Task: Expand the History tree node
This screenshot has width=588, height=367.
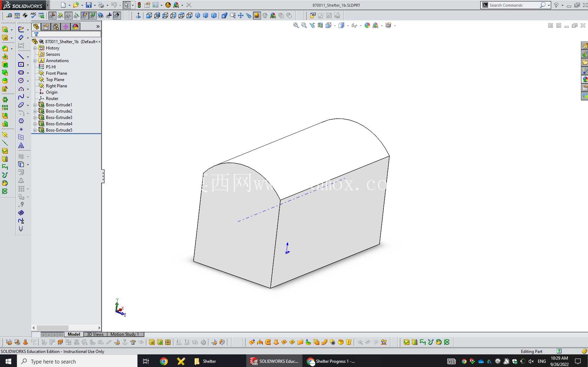Action: [35, 48]
